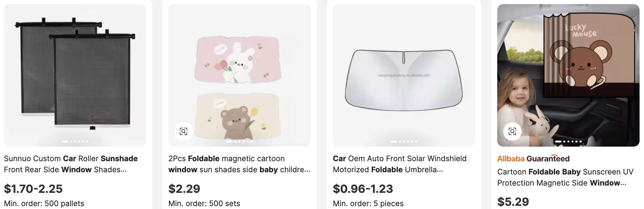The width and height of the screenshot is (644, 209).
Task: Click the Min. order: 5 pieces text
Action: [x=368, y=203]
